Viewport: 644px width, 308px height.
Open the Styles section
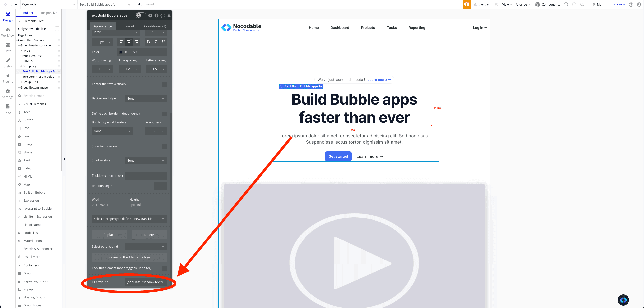pos(8,63)
